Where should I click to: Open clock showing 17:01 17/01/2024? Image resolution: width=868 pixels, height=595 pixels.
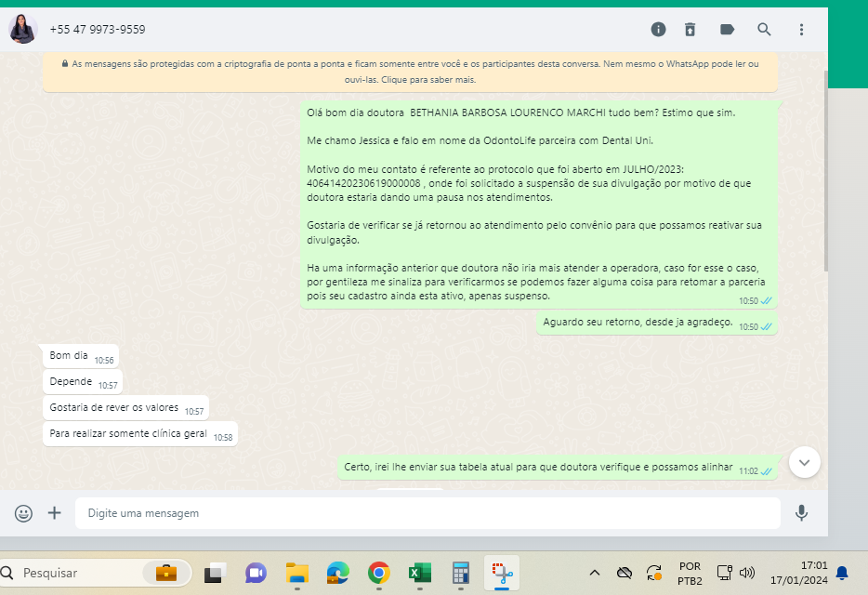coord(799,573)
